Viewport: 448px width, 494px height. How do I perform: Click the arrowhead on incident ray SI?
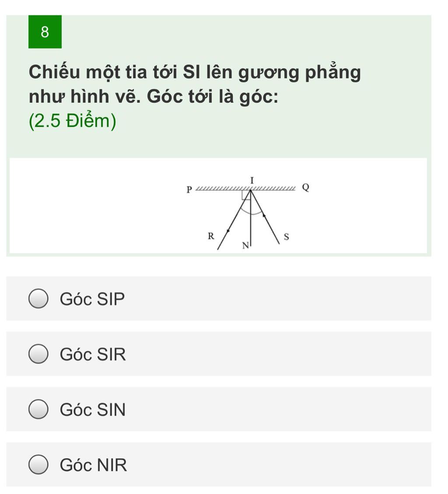(264, 216)
